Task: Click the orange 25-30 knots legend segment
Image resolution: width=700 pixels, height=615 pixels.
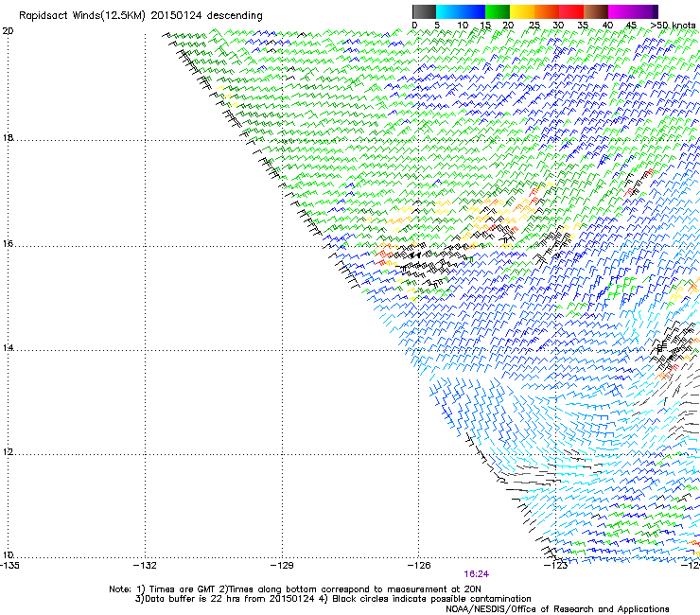Action: pyautogui.click(x=547, y=11)
